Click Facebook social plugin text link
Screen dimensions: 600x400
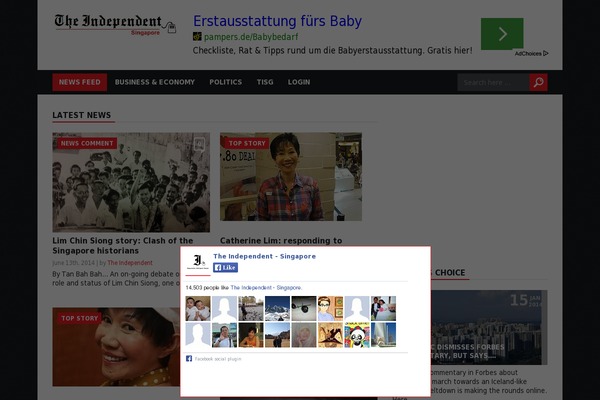click(218, 359)
